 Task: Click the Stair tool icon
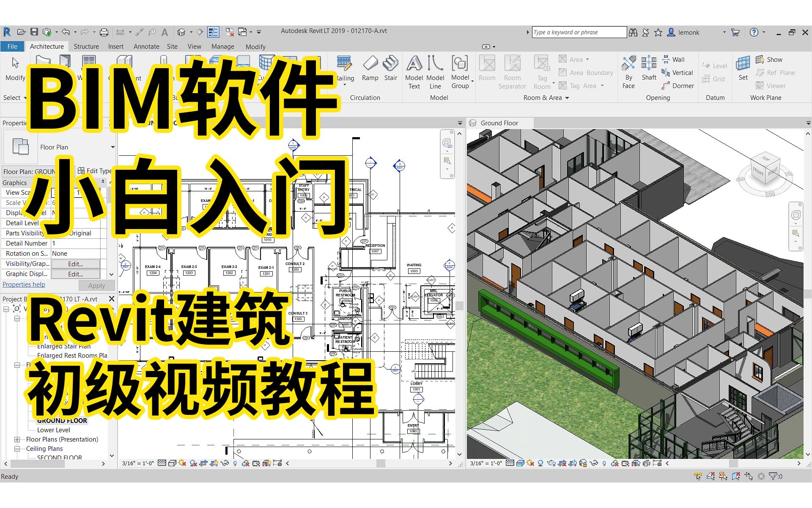tap(390, 63)
